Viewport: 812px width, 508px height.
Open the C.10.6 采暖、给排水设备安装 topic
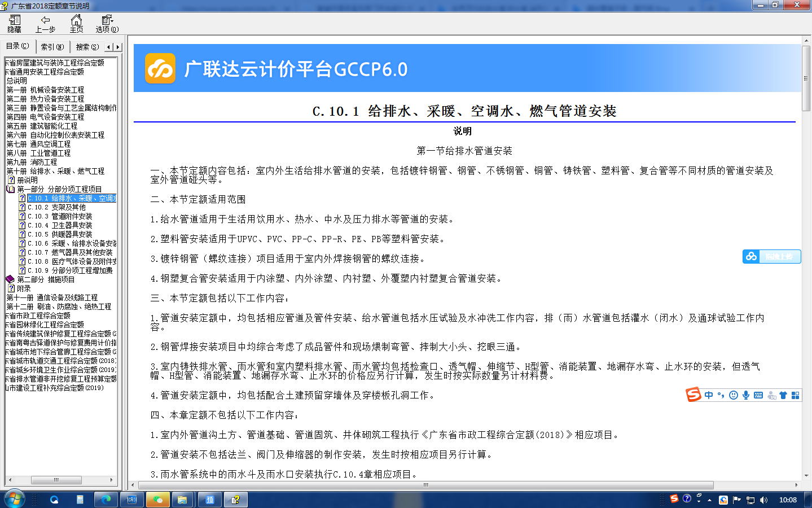(72, 243)
